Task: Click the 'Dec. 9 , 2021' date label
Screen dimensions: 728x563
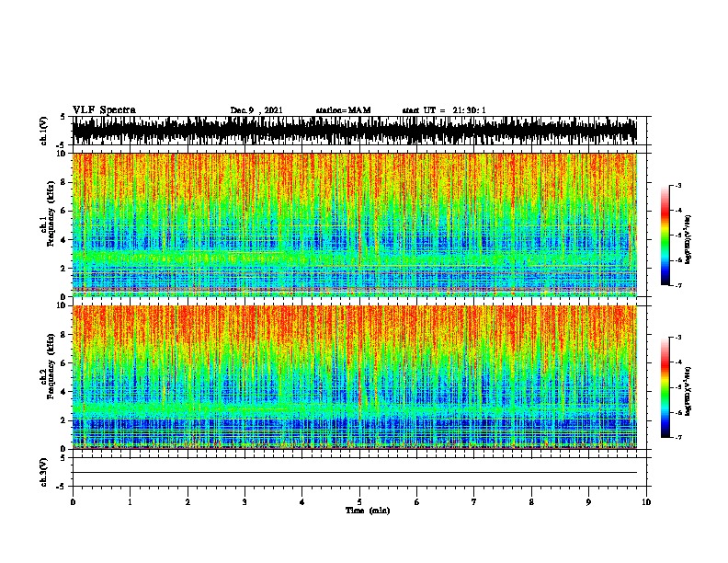Action: tap(256, 110)
